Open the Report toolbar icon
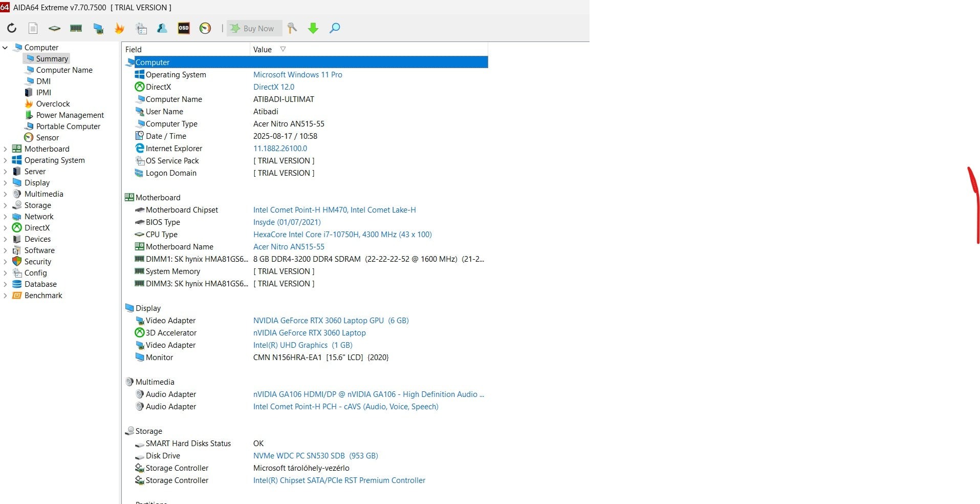The width and height of the screenshot is (980, 504). pos(33,28)
